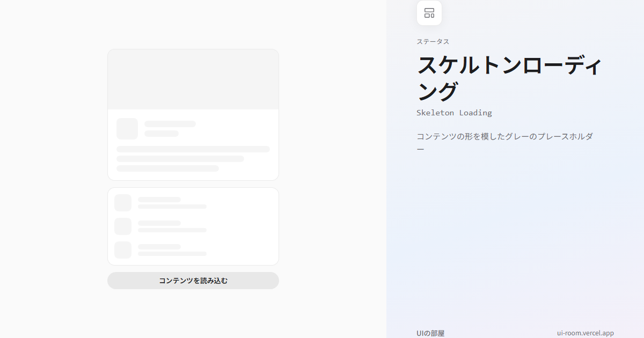
Task: Click the layout icon above ステータス
Action: click(x=429, y=13)
